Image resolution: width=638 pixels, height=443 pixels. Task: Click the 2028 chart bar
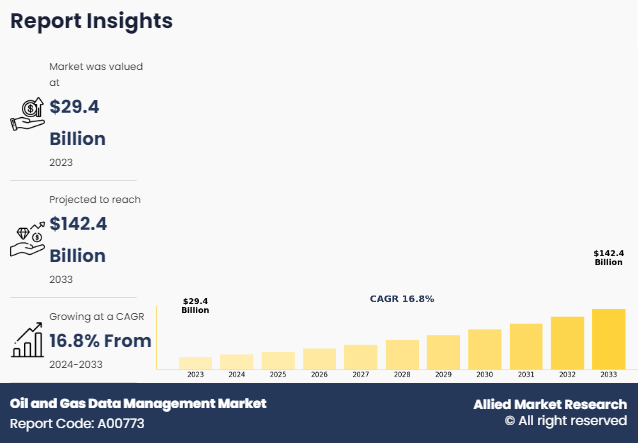pos(402,354)
